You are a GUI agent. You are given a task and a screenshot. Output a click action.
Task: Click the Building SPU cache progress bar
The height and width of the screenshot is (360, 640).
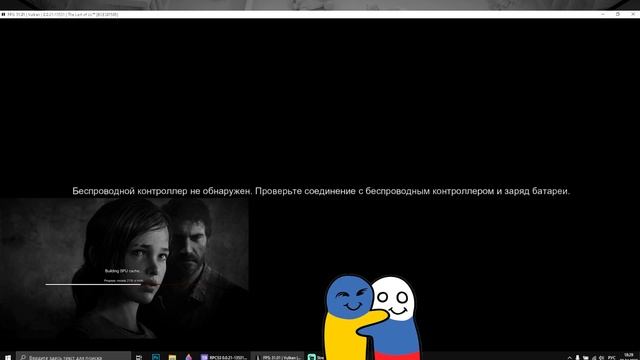(93, 284)
